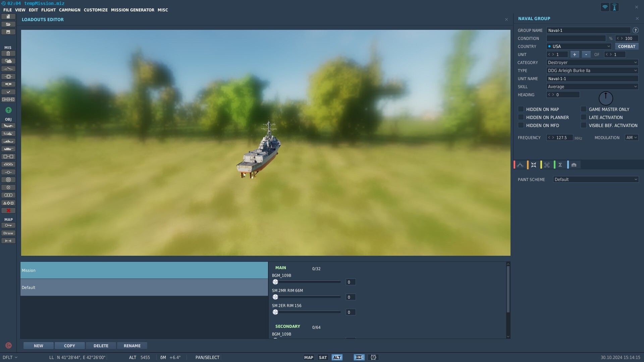This screenshot has height=362, width=644.
Task: Click the RENAME loadout button
Action: 132,346
